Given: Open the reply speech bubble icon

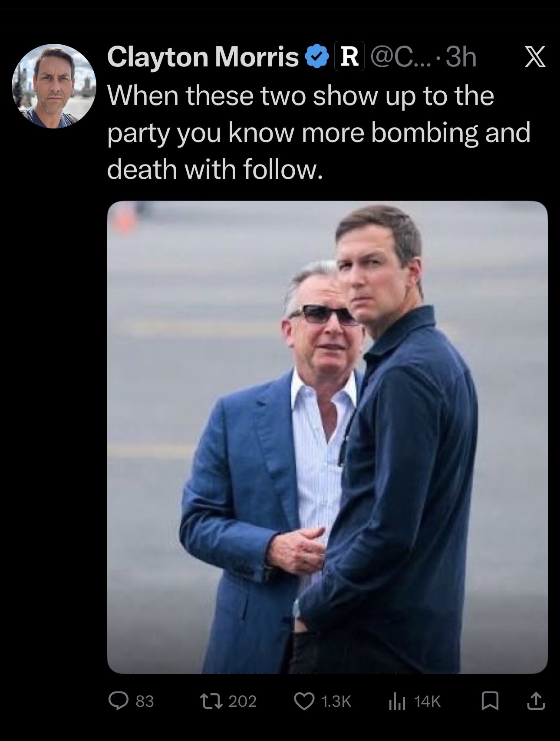Looking at the screenshot, I should click(x=119, y=701).
